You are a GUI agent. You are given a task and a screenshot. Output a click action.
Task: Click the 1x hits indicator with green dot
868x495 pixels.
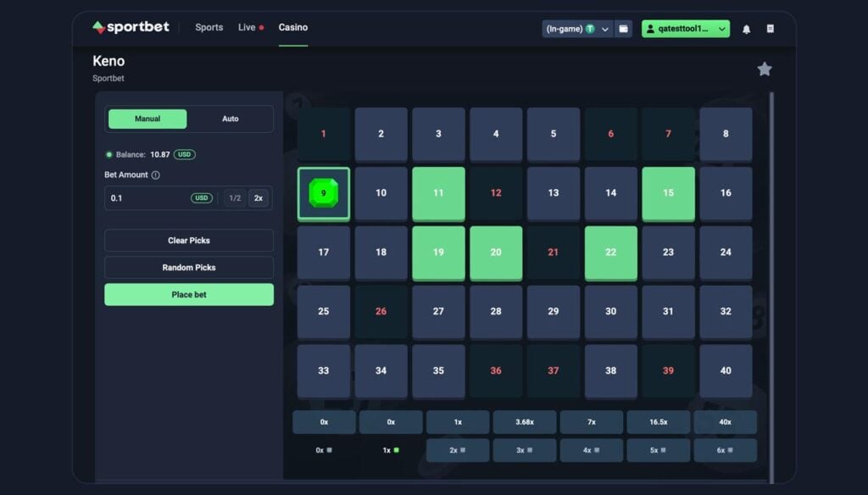point(391,450)
